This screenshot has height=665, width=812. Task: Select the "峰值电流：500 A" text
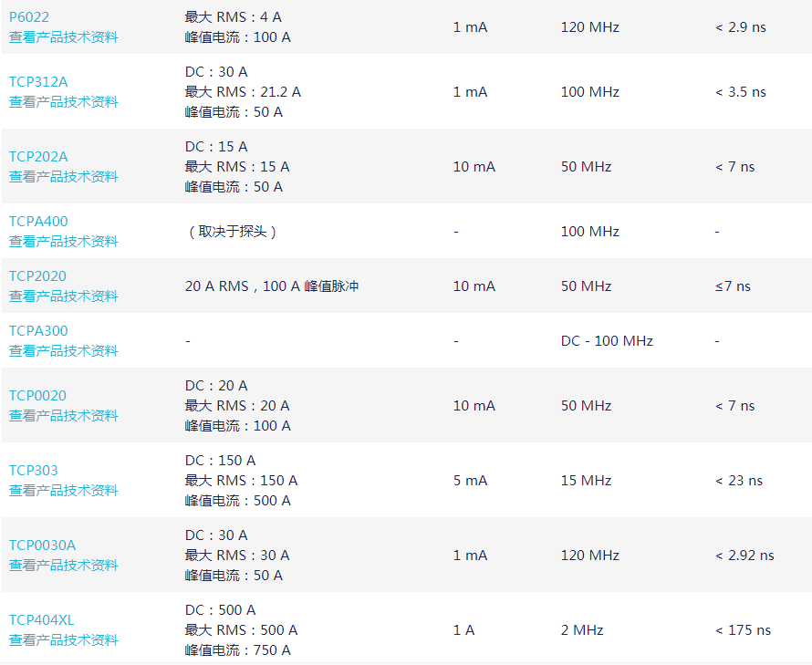(238, 501)
